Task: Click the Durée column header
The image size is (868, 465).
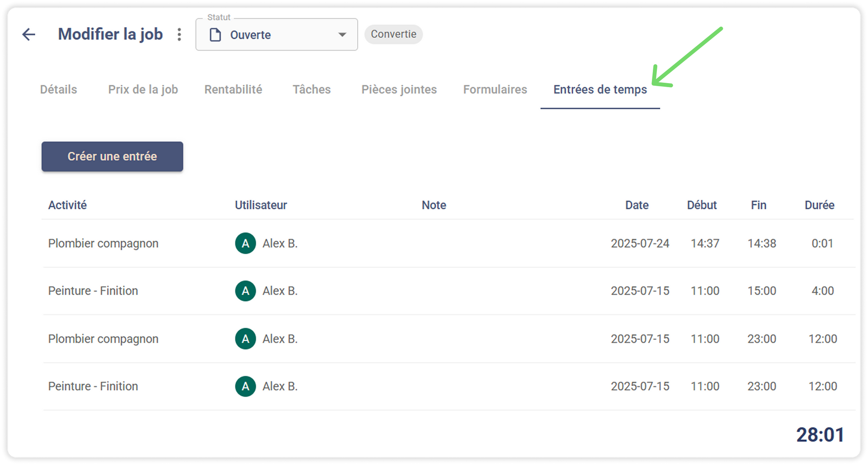Action: coord(819,205)
